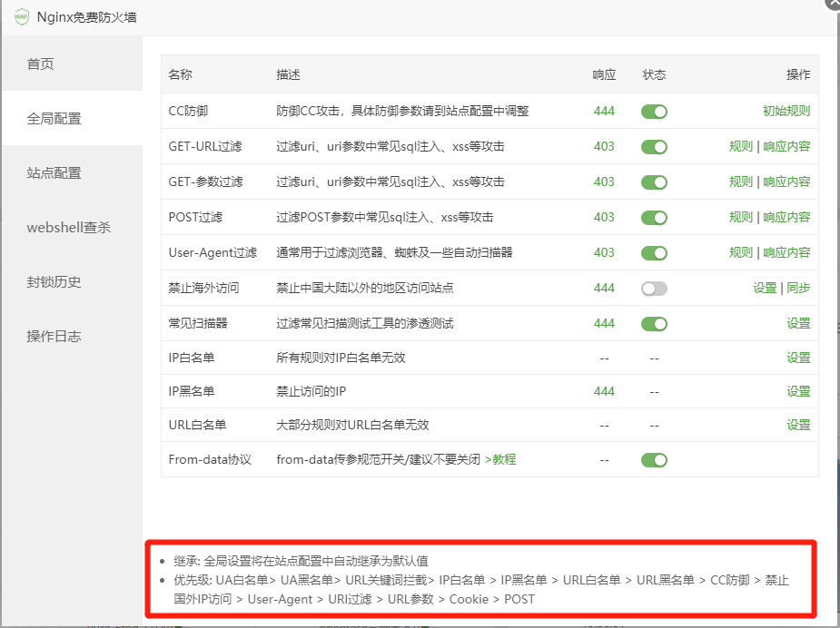
Task: Turn off POST过滤 switch
Action: [x=654, y=218]
